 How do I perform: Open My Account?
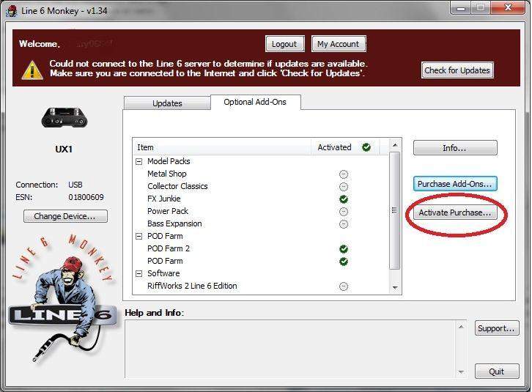(339, 44)
